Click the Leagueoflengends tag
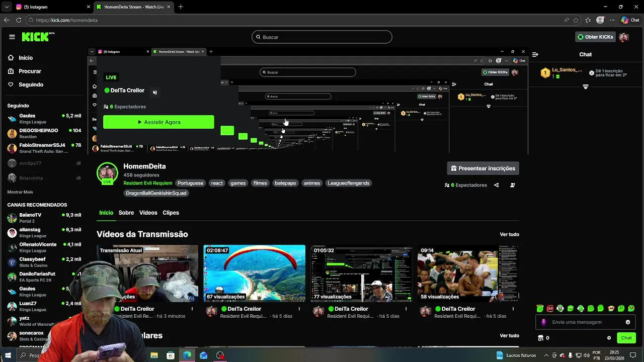 coord(349,183)
